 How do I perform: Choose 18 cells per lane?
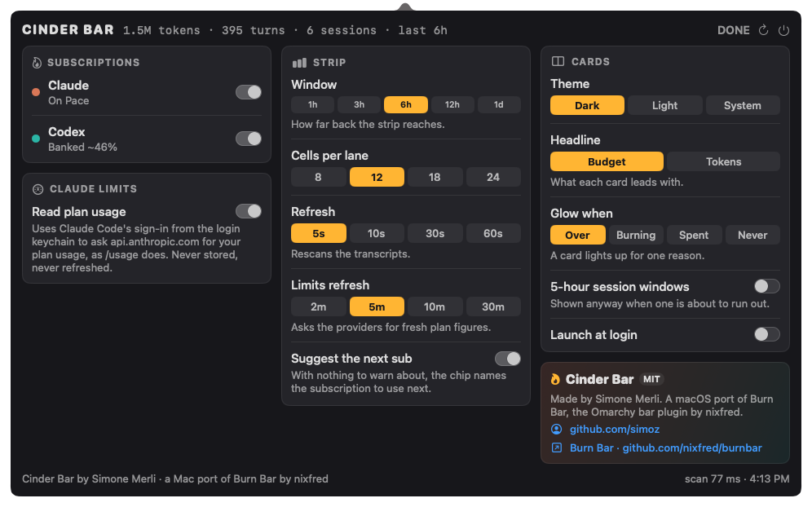435,177
